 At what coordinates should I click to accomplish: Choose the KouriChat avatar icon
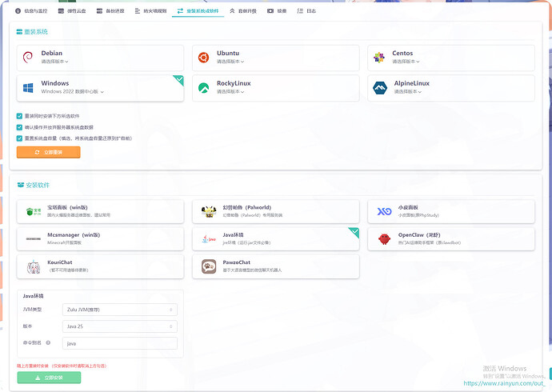[34, 266]
